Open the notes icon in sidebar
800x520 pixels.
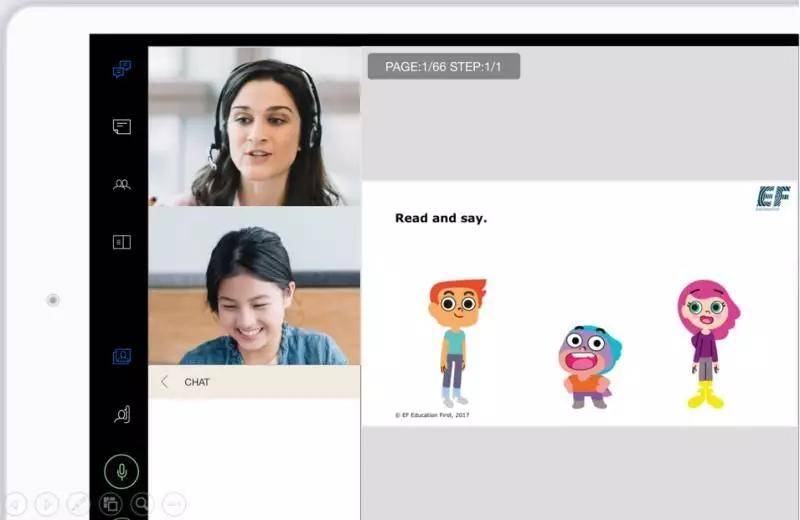(x=122, y=127)
